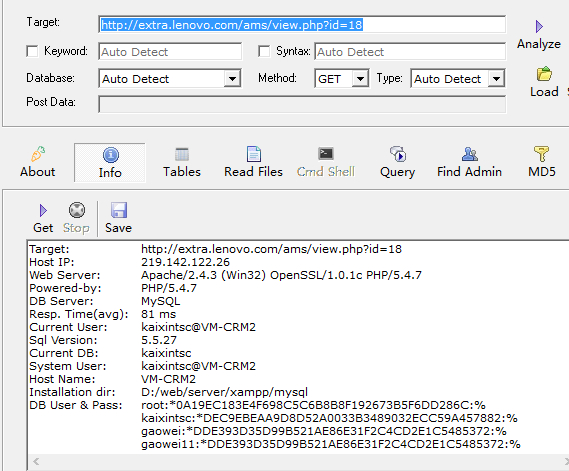Click the Cmd Shell tab label
The width and height of the screenshot is (569, 471).
pyautogui.click(x=326, y=172)
